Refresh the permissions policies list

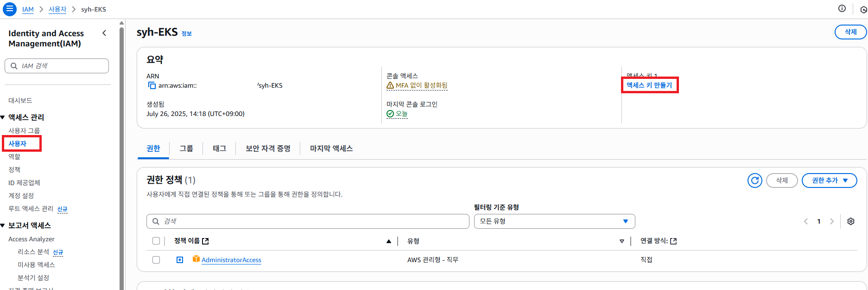[755, 180]
